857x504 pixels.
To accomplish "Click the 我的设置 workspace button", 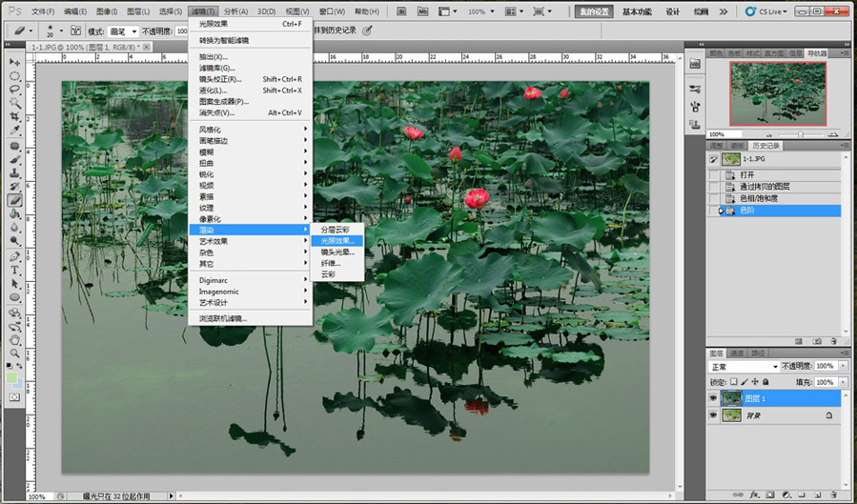I will [594, 11].
